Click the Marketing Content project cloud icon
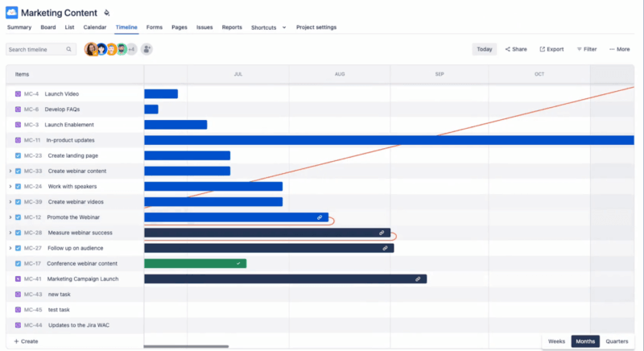The image size is (644, 351). pos(11,12)
